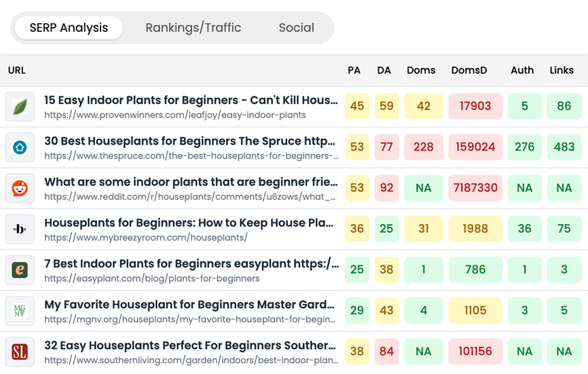Open '32 Easy Houseplants Perfect For Beginners' result
Screen dimensions: 588x374
(190, 345)
